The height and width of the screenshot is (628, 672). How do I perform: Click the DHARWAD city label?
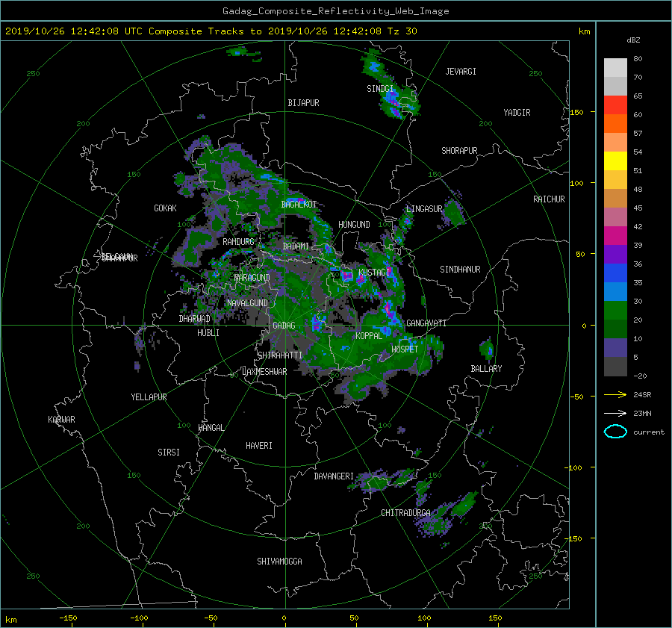[x=195, y=319]
